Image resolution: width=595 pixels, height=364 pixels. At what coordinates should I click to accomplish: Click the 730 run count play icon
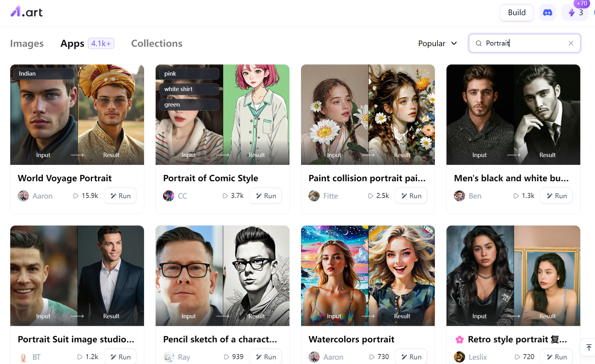(372, 357)
